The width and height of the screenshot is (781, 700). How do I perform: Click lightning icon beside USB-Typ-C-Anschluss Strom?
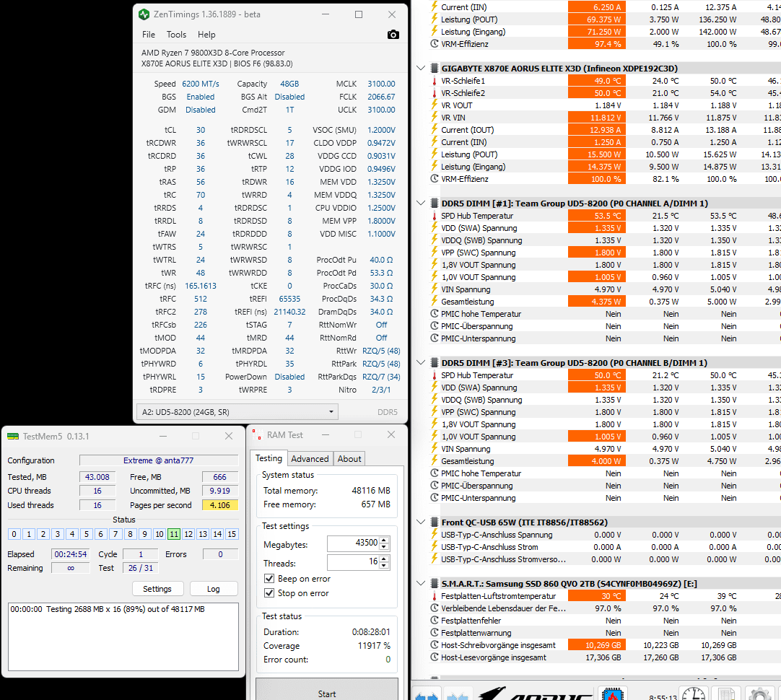[435, 547]
